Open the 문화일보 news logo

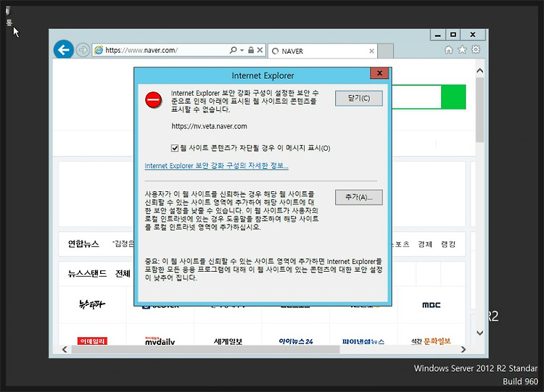[x=432, y=341]
